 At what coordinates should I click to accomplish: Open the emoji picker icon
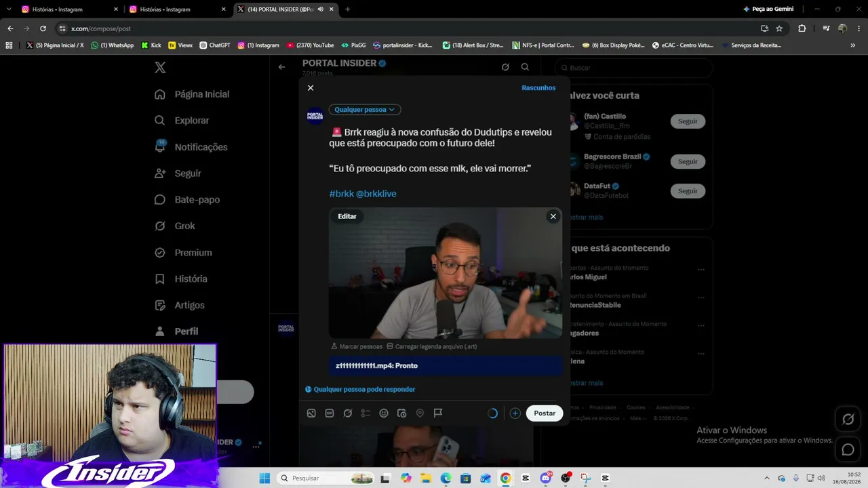384,413
